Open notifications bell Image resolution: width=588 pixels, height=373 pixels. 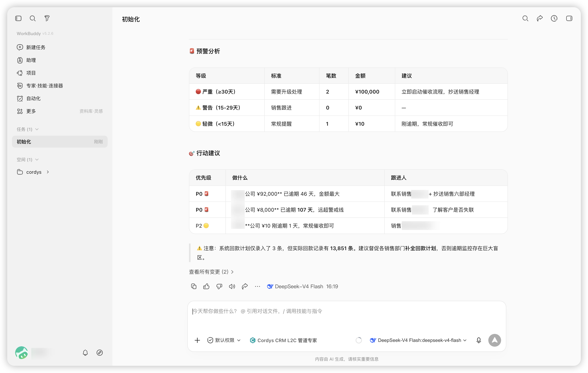(x=85, y=352)
